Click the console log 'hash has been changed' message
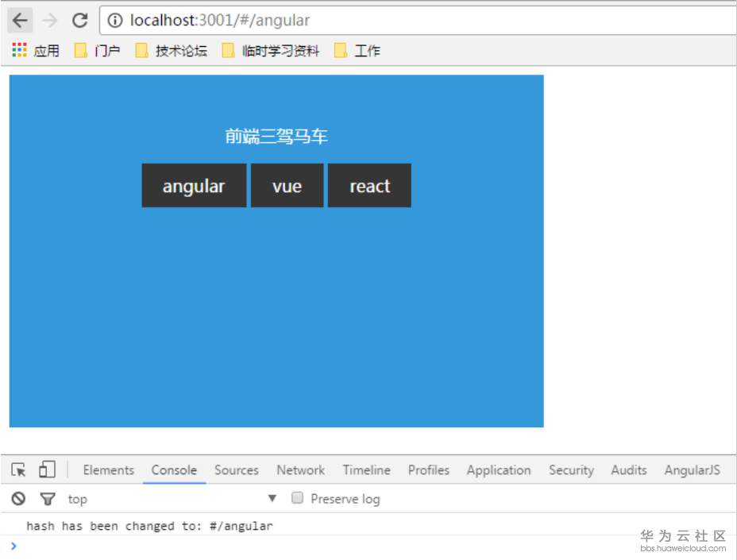The height and width of the screenshot is (560, 737). 149,526
